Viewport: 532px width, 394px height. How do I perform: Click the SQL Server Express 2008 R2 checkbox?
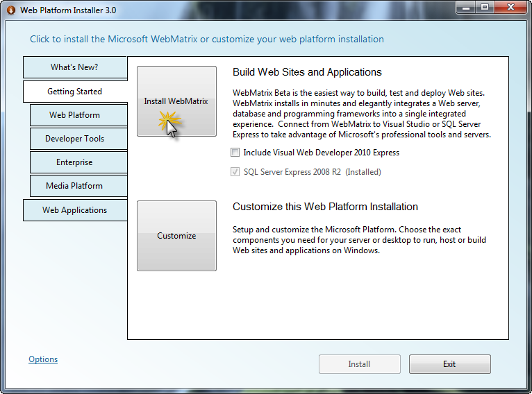point(235,172)
